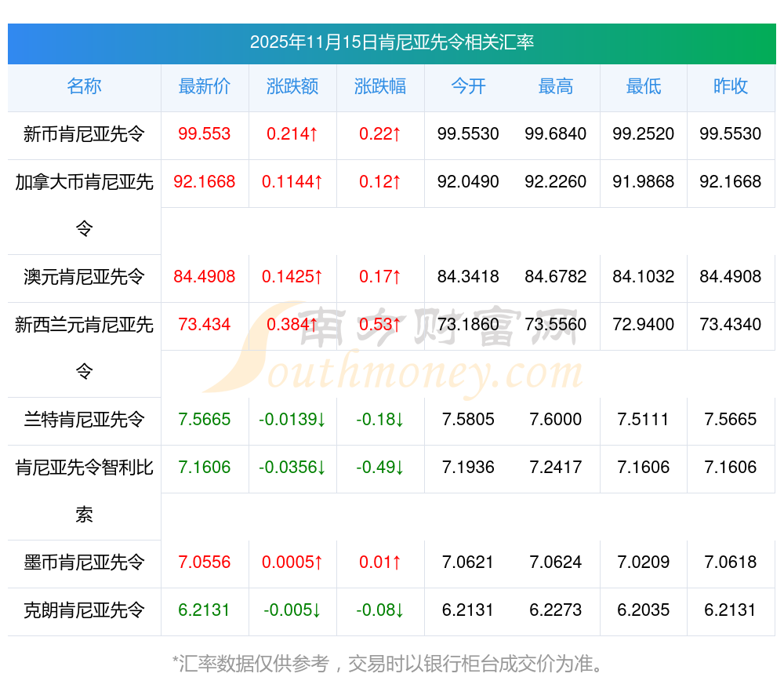Click the 最新价 column header

(205, 86)
